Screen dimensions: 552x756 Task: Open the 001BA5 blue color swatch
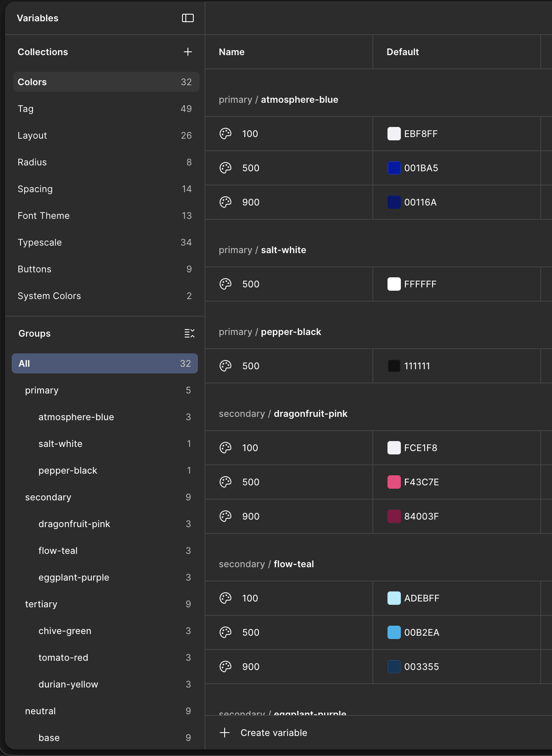click(394, 168)
